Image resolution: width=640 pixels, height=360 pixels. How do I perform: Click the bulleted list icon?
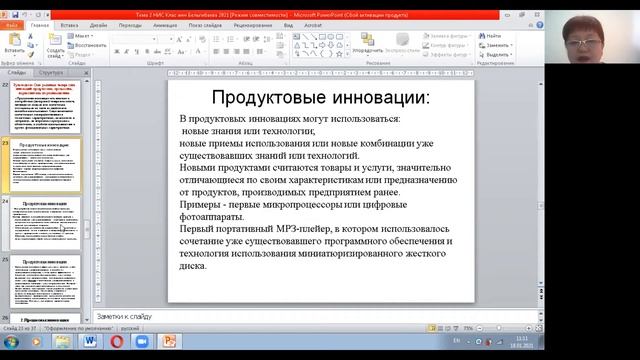[x=216, y=39]
